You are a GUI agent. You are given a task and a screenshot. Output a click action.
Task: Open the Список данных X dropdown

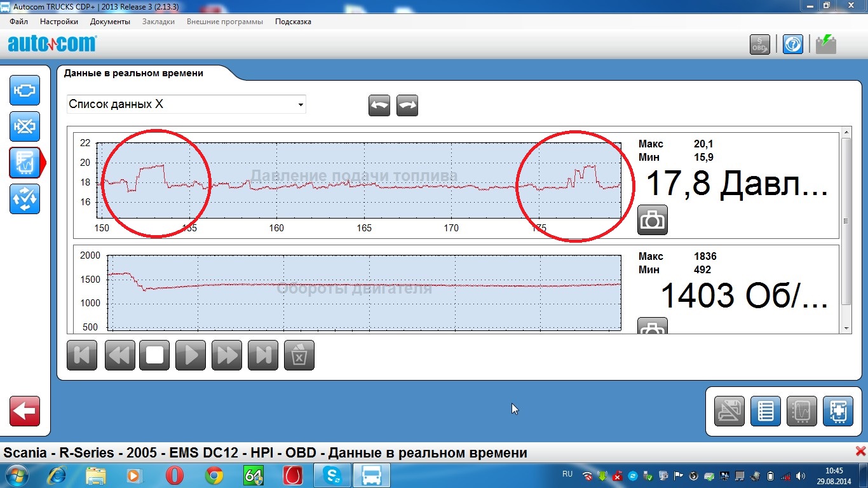186,104
